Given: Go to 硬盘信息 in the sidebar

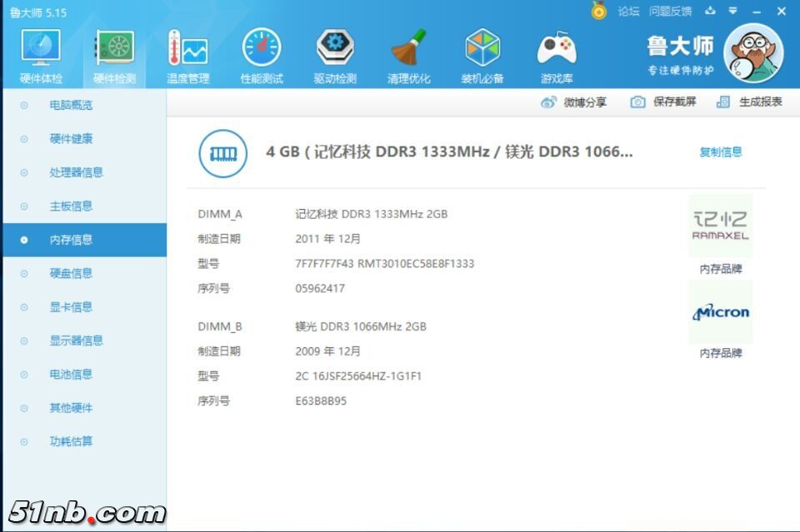Looking at the screenshot, I should [x=71, y=273].
